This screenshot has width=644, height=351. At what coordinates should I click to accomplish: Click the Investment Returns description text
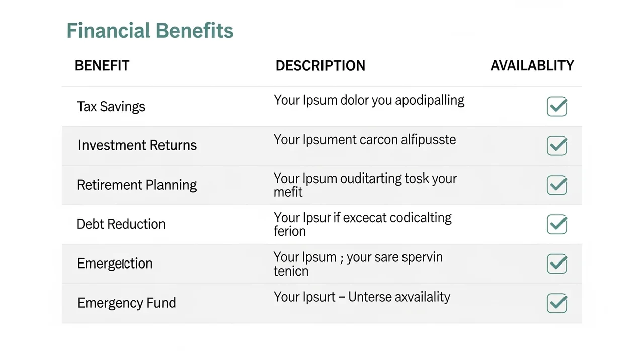click(365, 140)
